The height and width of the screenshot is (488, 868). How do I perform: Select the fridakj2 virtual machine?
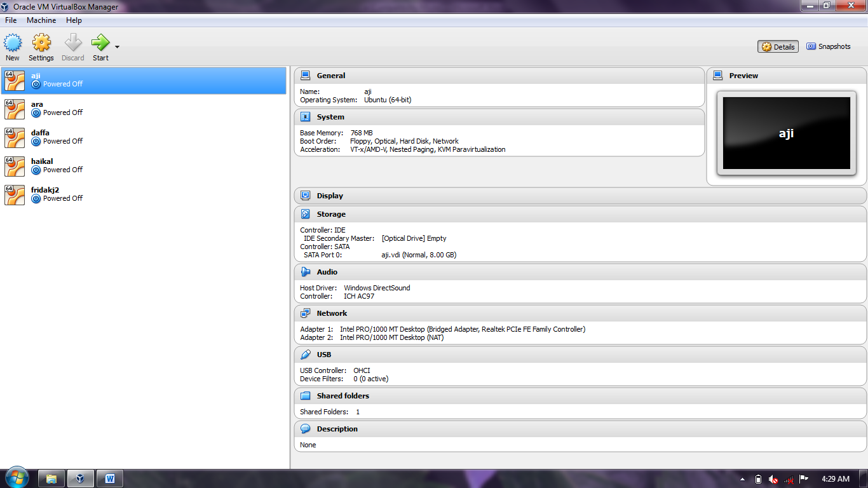pyautogui.click(x=144, y=194)
